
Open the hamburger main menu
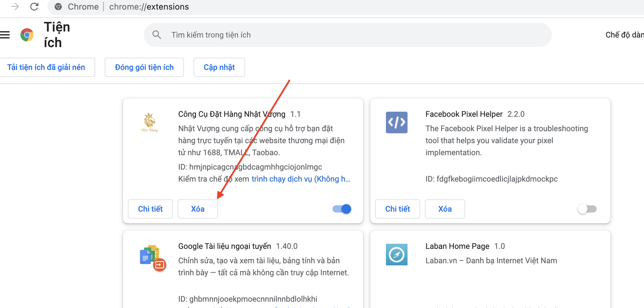pyautogui.click(x=5, y=35)
